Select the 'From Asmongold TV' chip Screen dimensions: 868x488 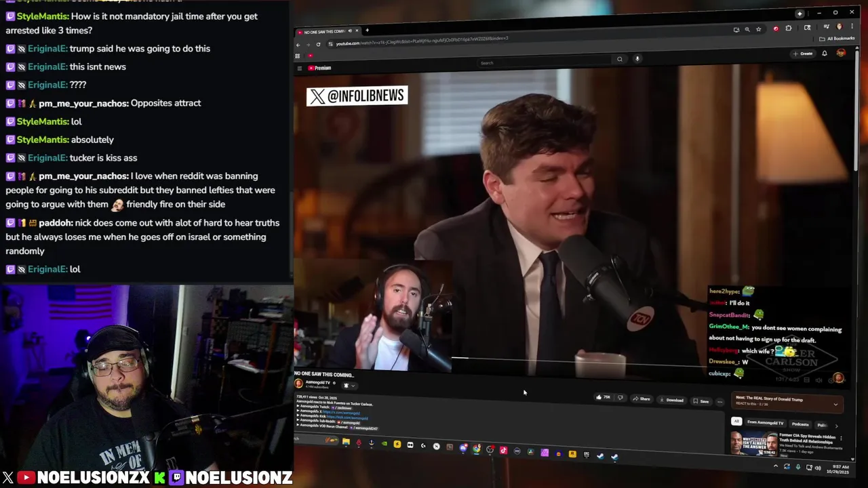coord(766,423)
